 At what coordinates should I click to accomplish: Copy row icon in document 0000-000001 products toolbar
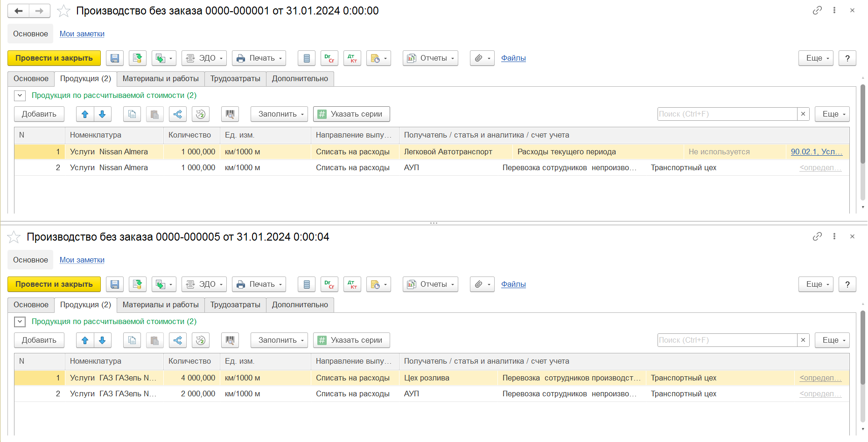(132, 114)
